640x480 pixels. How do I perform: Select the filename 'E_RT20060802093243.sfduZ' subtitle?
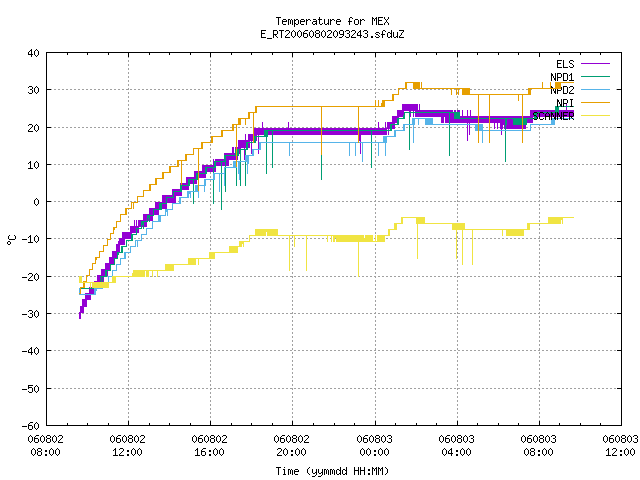332,34
